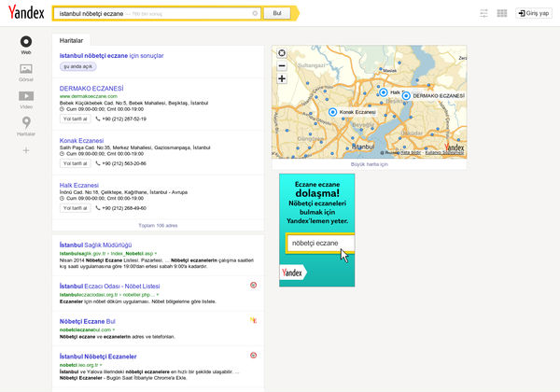Click the red badge beside İstanbul Nöbetçi Eczaneler
The height and width of the screenshot is (392, 560).
coord(253,356)
